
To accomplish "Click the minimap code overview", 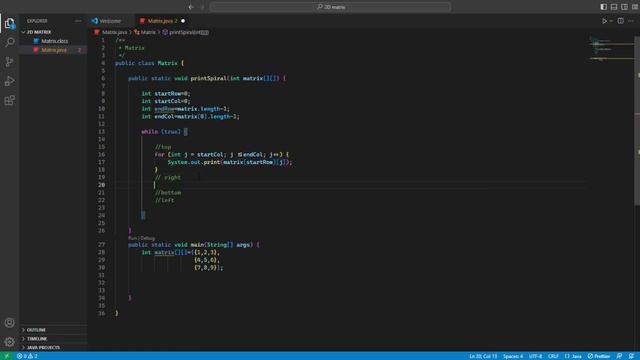I will click(611, 49).
